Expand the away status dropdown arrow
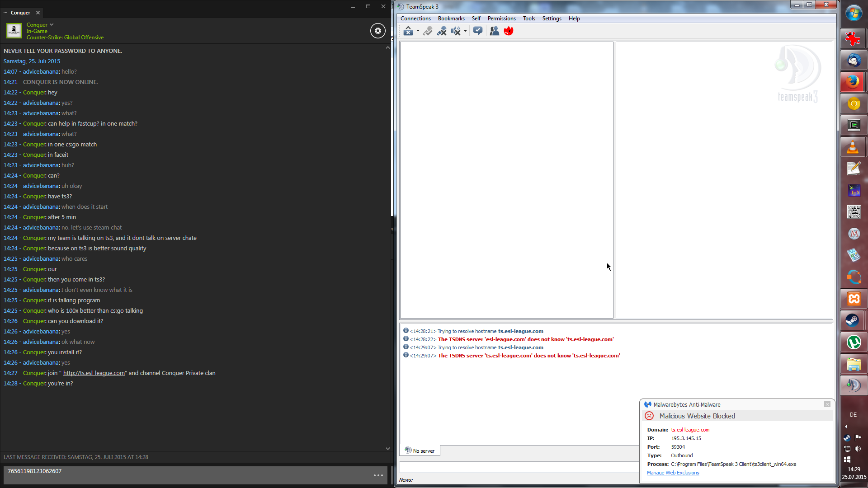 click(x=418, y=31)
